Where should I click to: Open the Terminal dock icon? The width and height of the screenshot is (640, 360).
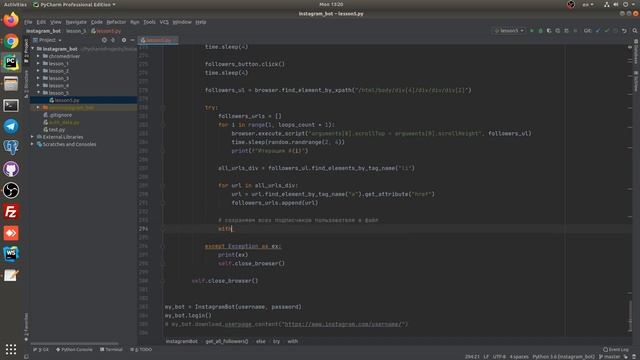pos(11,105)
